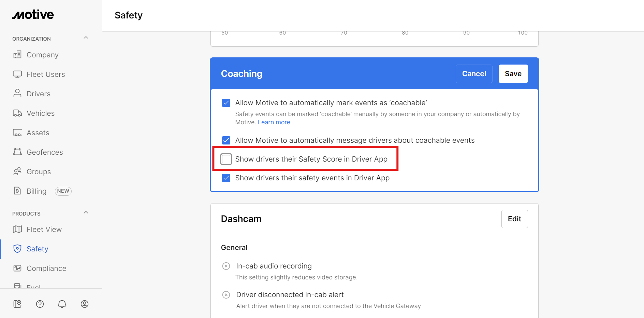Click the Geofences icon in sidebar
The width and height of the screenshot is (644, 318).
[x=17, y=152]
